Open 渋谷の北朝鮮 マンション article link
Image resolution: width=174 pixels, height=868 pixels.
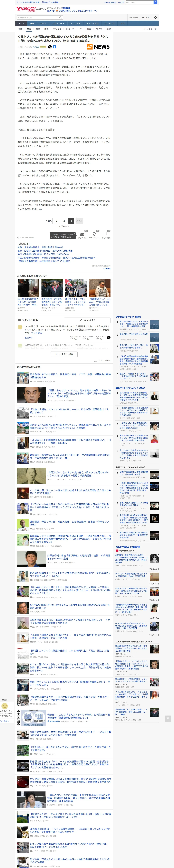coord(69,411)
